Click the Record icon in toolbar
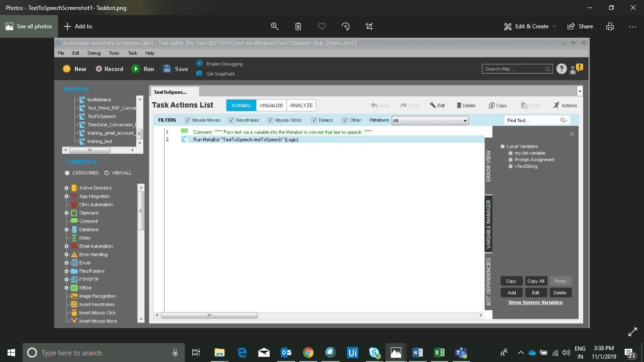 pos(99,69)
